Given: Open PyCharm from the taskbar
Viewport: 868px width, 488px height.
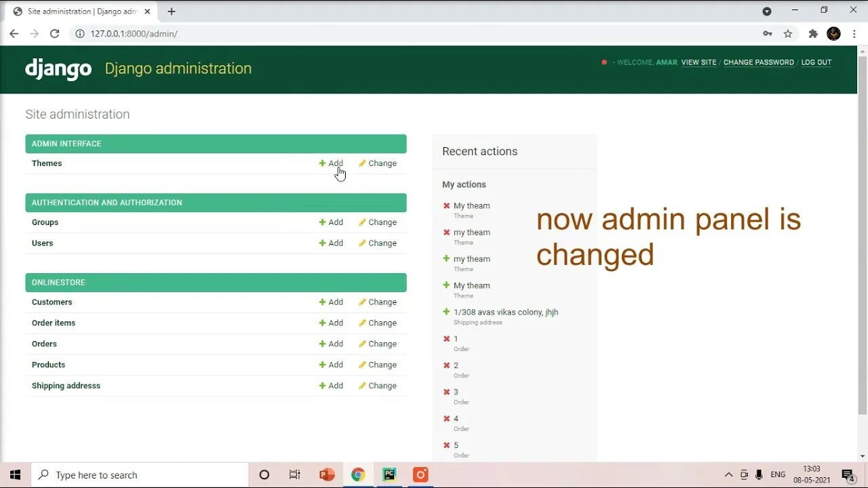Looking at the screenshot, I should pyautogui.click(x=389, y=474).
